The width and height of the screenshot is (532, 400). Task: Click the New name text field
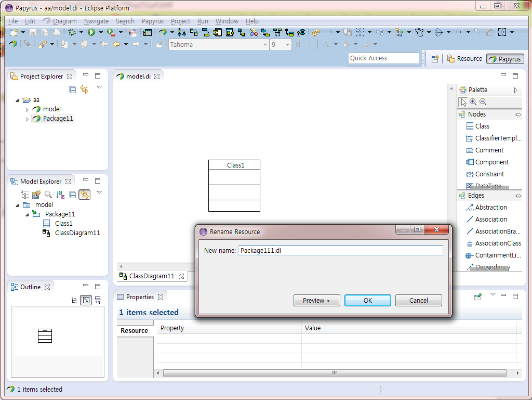341,251
